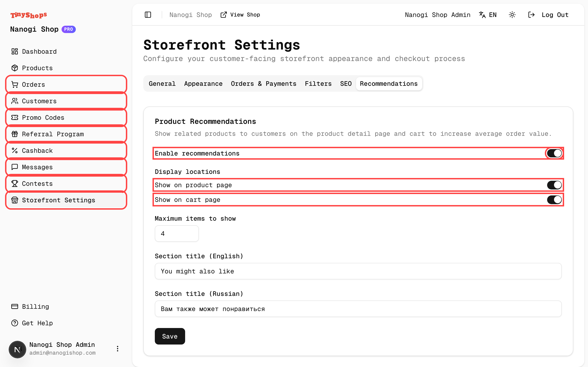The width and height of the screenshot is (588, 367).
Task: Disable the Enable recommendations toggle
Action: pyautogui.click(x=554, y=153)
